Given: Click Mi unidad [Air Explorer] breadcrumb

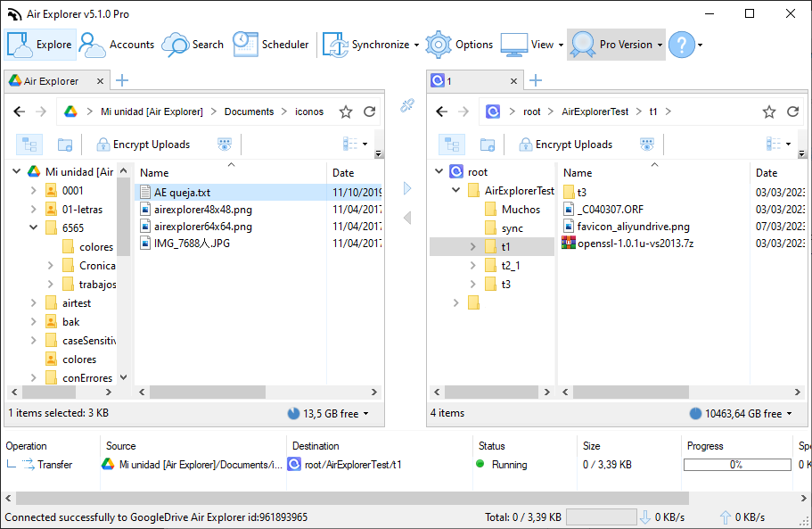Looking at the screenshot, I should click(x=152, y=112).
